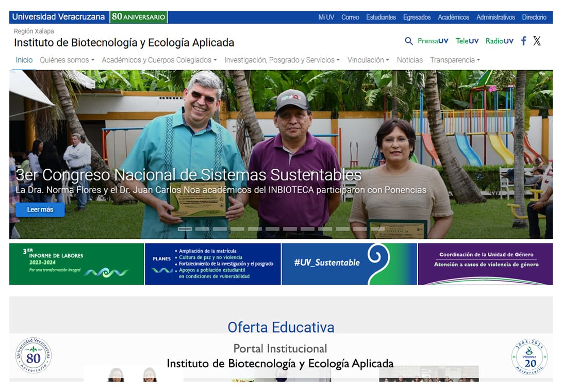Expand Académicos y Cuerpos Colegiados menu
This screenshot has height=392, width=562.
tap(159, 60)
